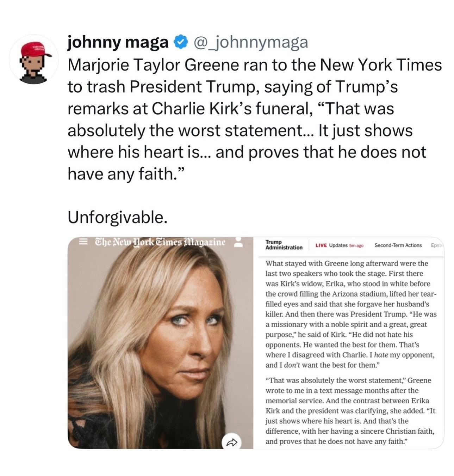Open the johnny maga pixel avatar
454x476 pixels.
pos(34,59)
